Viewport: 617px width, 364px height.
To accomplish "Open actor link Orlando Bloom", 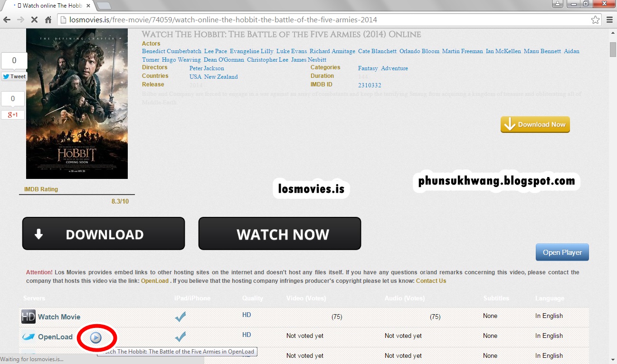I will tap(419, 51).
